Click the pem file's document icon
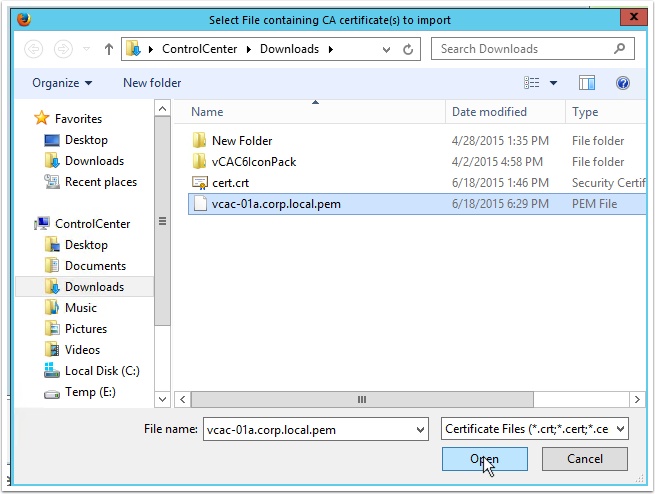This screenshot has height=494, width=655. click(200, 204)
